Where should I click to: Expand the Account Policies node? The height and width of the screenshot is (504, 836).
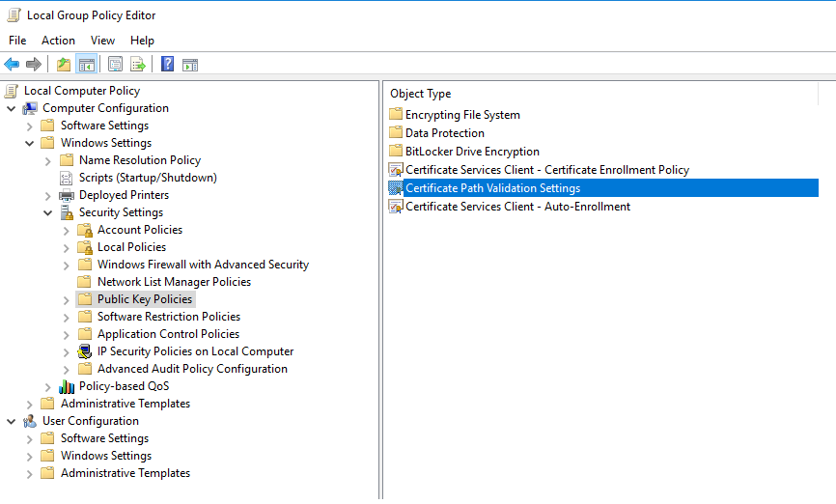point(67,230)
